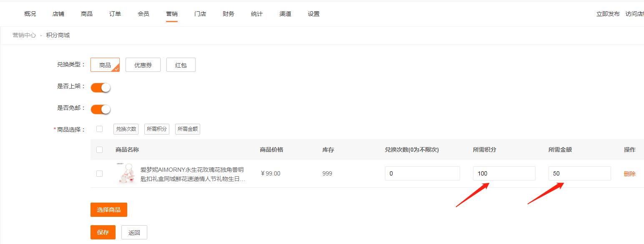选择兑换类型为「红包」

[x=181, y=65]
